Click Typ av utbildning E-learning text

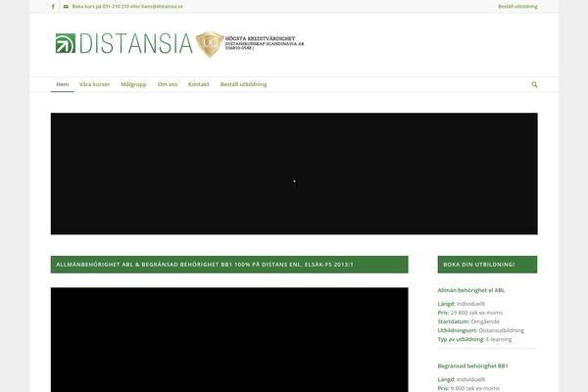tap(474, 339)
